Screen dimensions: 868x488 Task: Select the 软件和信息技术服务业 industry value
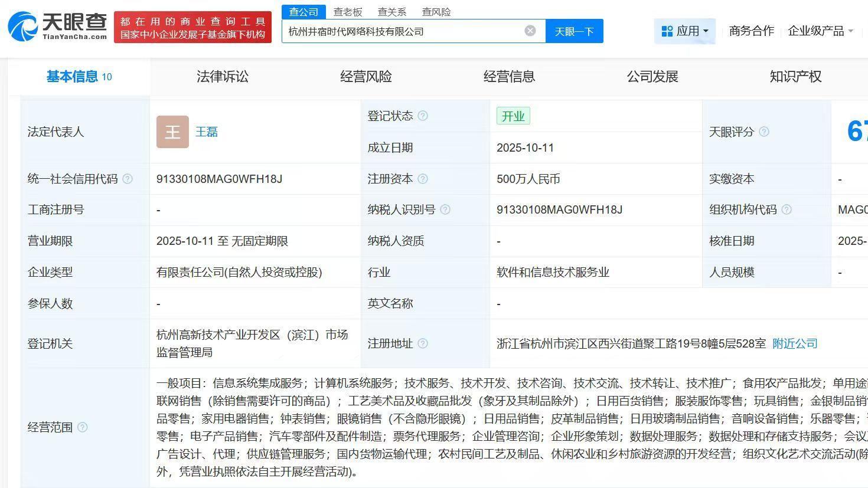(x=553, y=272)
